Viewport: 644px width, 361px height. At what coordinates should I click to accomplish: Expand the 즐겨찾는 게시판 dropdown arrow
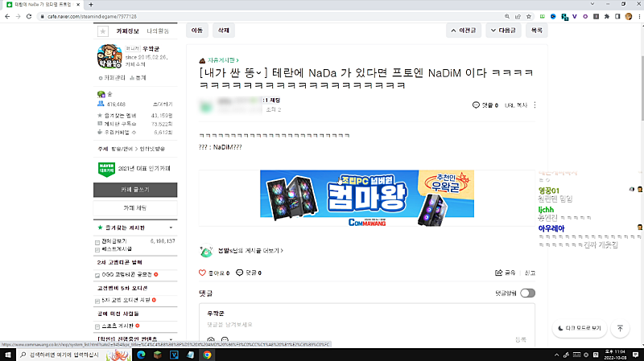[171, 228]
